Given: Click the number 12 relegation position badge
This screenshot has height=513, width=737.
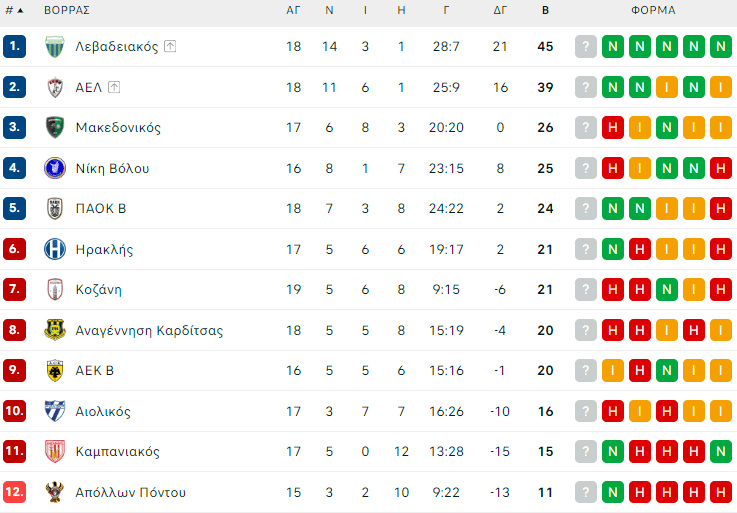Looking at the screenshot, I should point(14,492).
